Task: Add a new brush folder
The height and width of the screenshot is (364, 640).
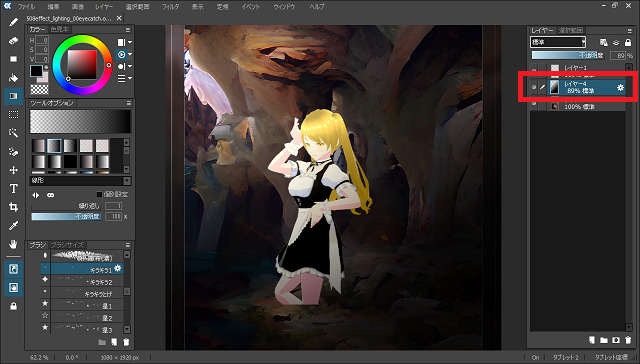Action: (x=102, y=342)
